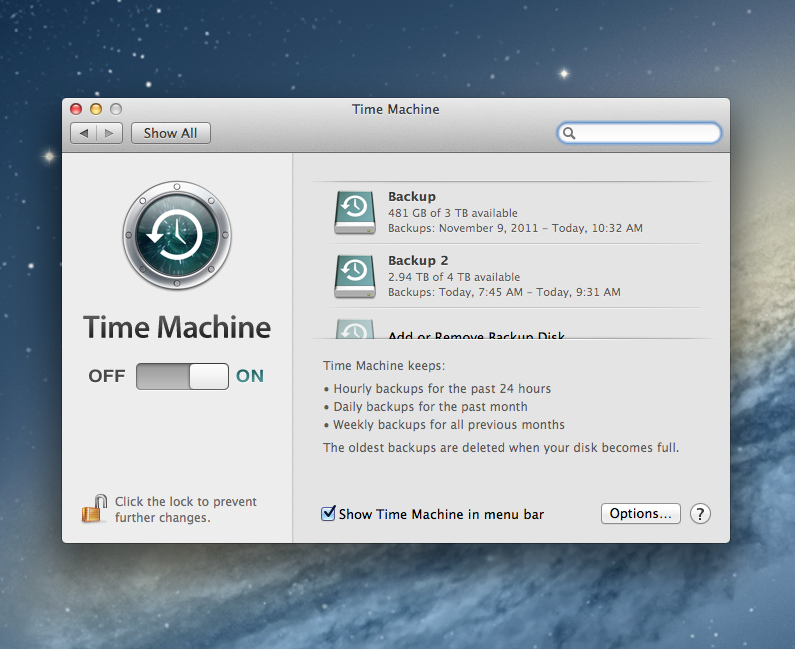Uncheck Show Time Machine in menu bar

pyautogui.click(x=328, y=514)
